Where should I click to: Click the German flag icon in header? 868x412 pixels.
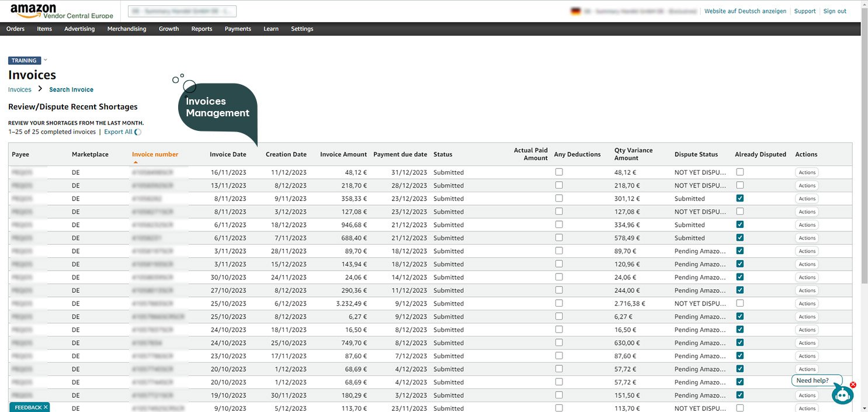point(575,11)
